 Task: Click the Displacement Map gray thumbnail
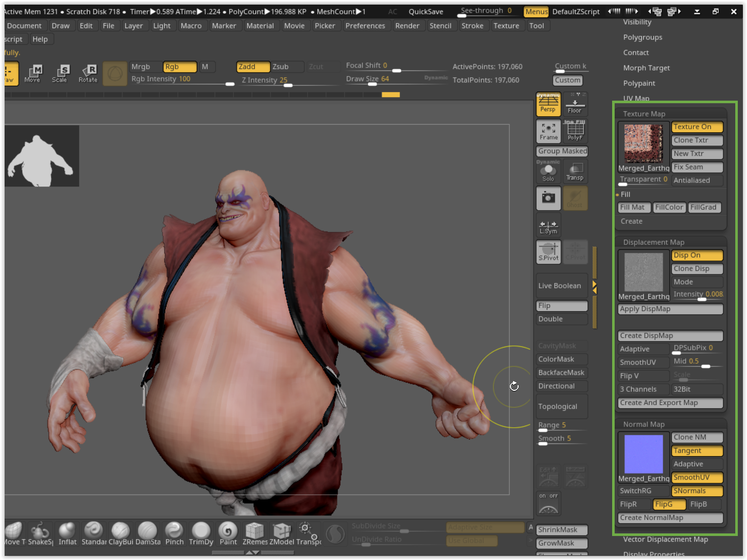pyautogui.click(x=643, y=271)
